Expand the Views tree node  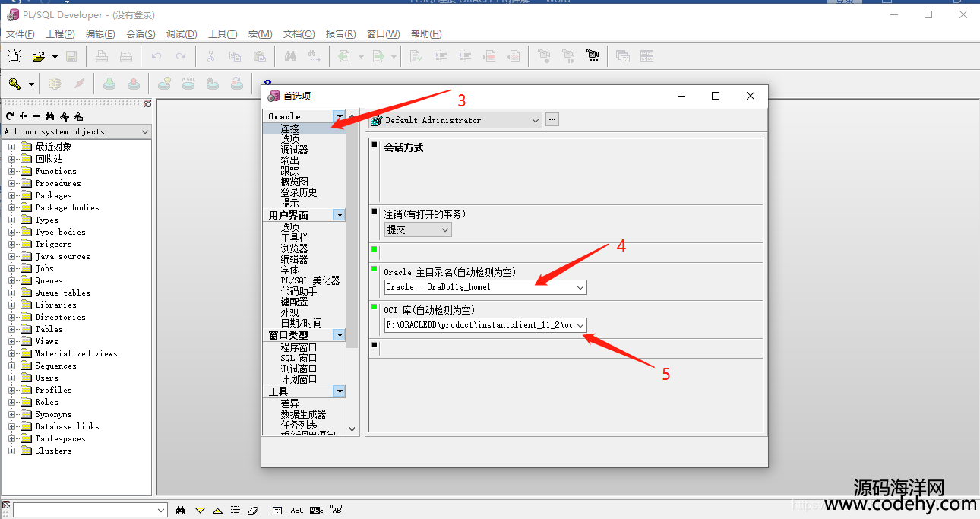coord(11,342)
